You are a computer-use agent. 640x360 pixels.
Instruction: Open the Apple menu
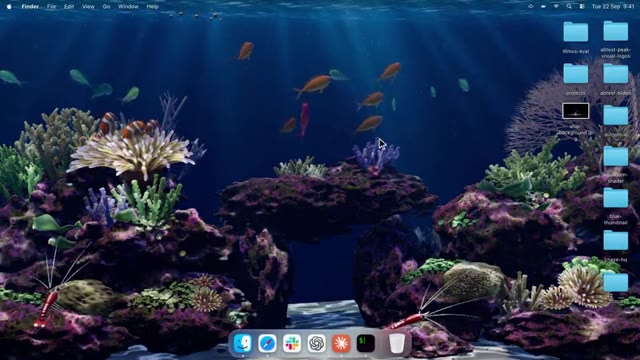[9, 7]
